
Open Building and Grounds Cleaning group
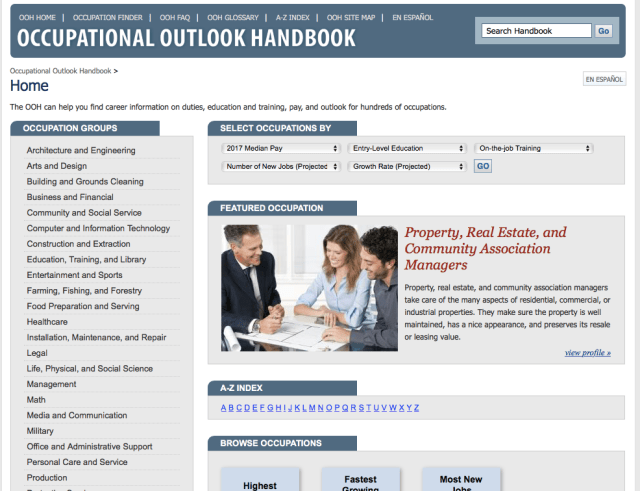point(85,181)
